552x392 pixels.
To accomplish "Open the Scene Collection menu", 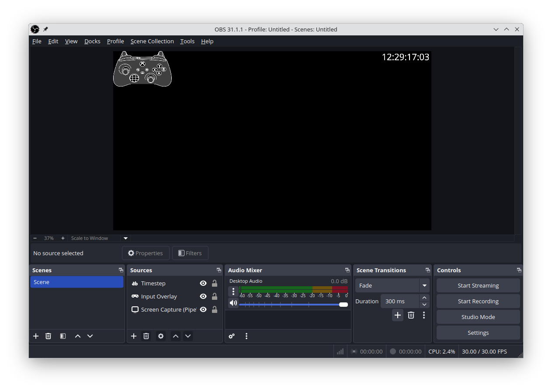I will click(x=152, y=41).
